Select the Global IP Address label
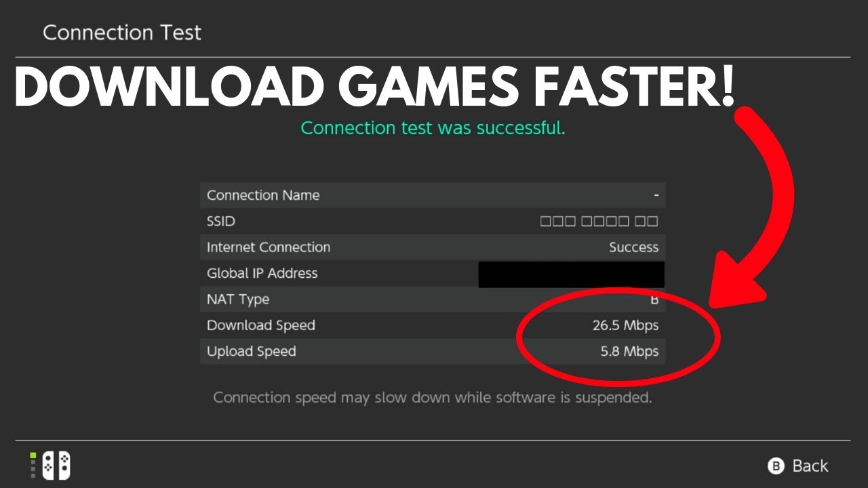This screenshot has height=488, width=868. (262, 273)
